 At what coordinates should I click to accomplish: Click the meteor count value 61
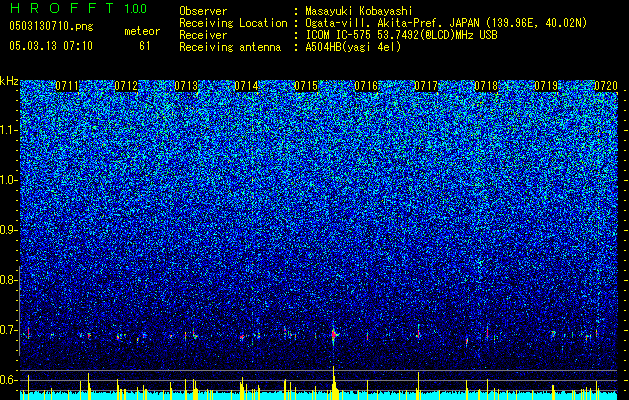point(145,46)
